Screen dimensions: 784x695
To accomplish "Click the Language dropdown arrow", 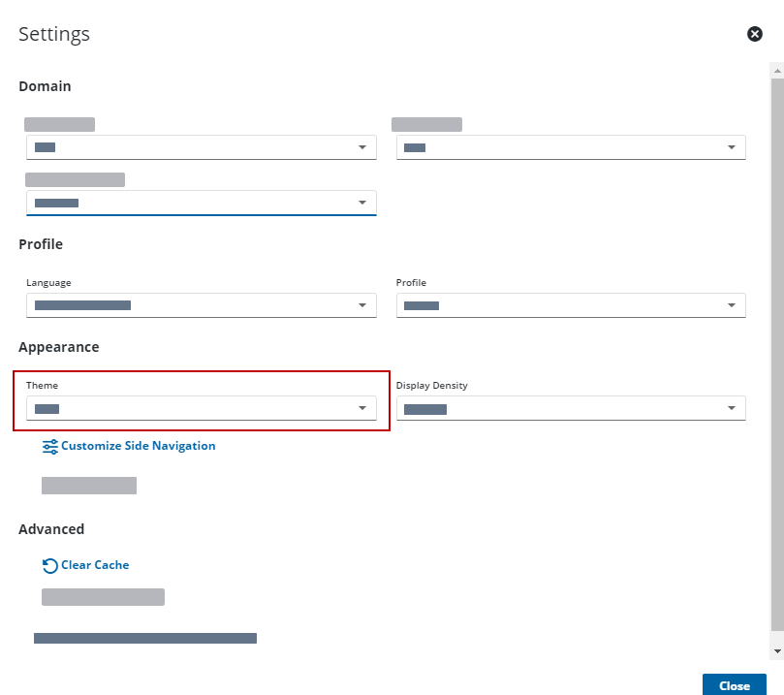I will point(362,305).
